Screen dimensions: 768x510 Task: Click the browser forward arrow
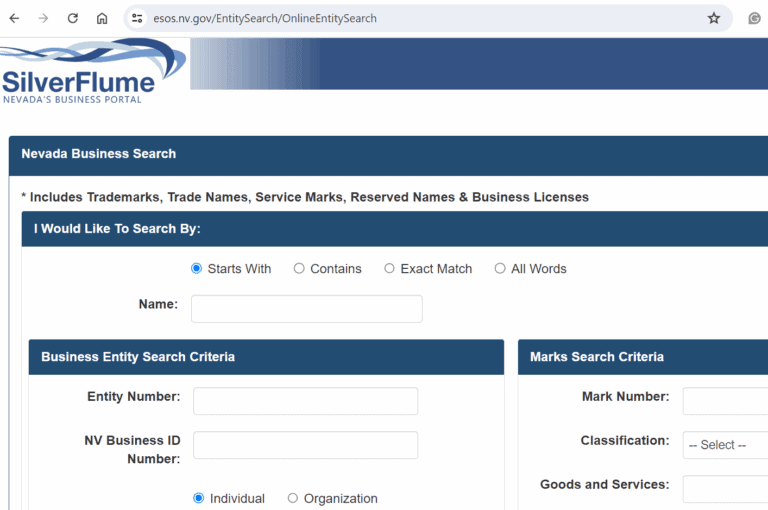pos(43,18)
